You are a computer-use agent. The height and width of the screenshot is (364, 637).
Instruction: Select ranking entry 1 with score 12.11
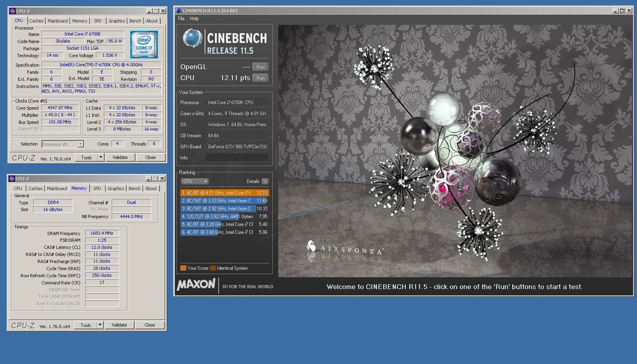[225, 193]
